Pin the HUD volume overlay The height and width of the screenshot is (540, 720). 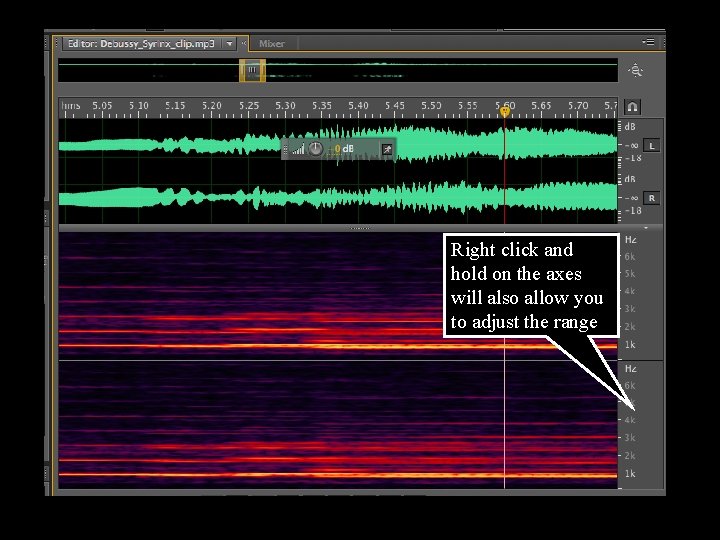[387, 149]
